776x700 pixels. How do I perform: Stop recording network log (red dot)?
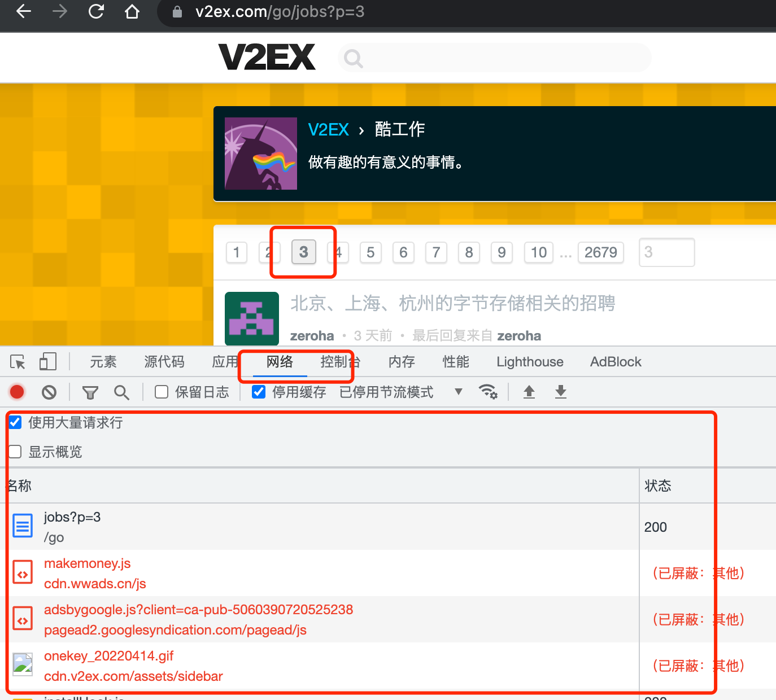tap(17, 392)
